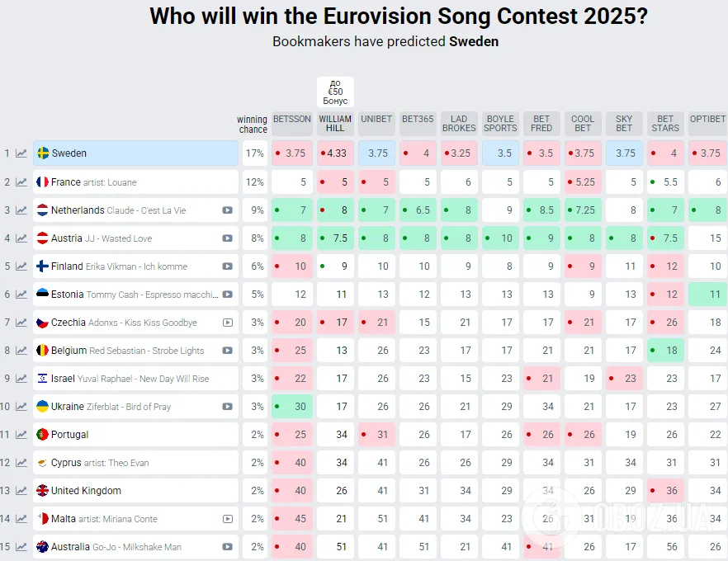Click the €50 bonus badge above William Hill
The image size is (728, 561).
pyautogui.click(x=335, y=92)
